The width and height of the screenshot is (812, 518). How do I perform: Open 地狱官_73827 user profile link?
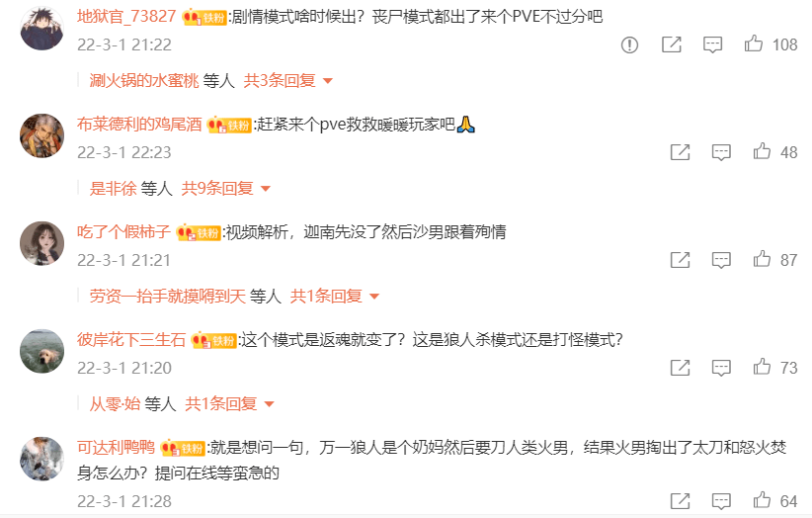click(x=126, y=17)
